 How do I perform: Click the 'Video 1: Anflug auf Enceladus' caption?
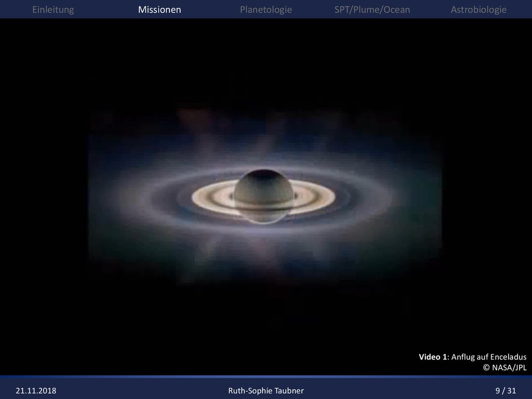(x=472, y=356)
